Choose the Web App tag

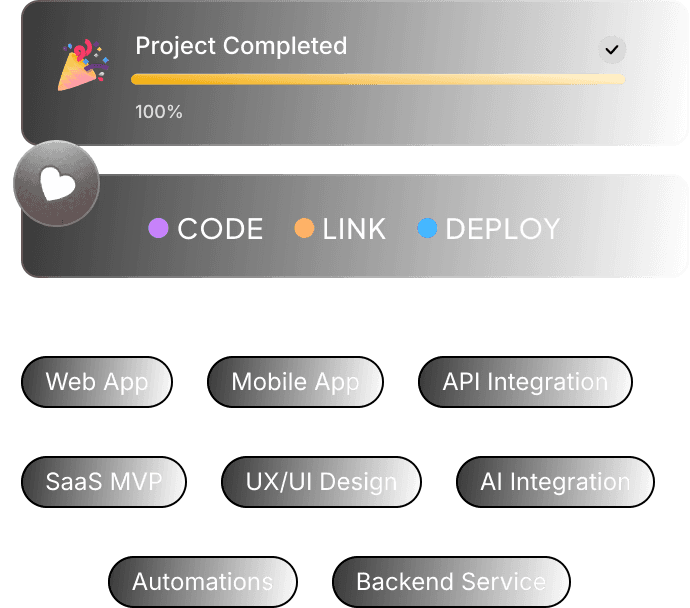coord(97,382)
